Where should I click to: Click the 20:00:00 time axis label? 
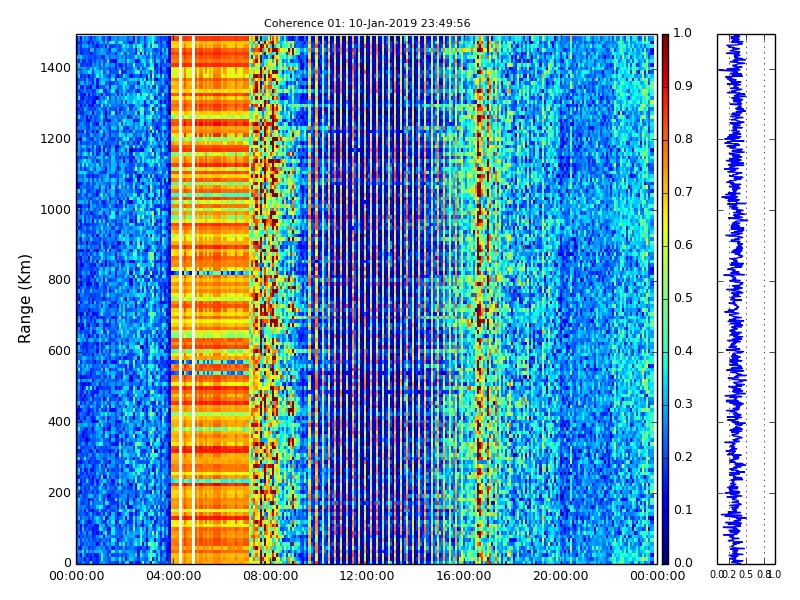point(561,577)
